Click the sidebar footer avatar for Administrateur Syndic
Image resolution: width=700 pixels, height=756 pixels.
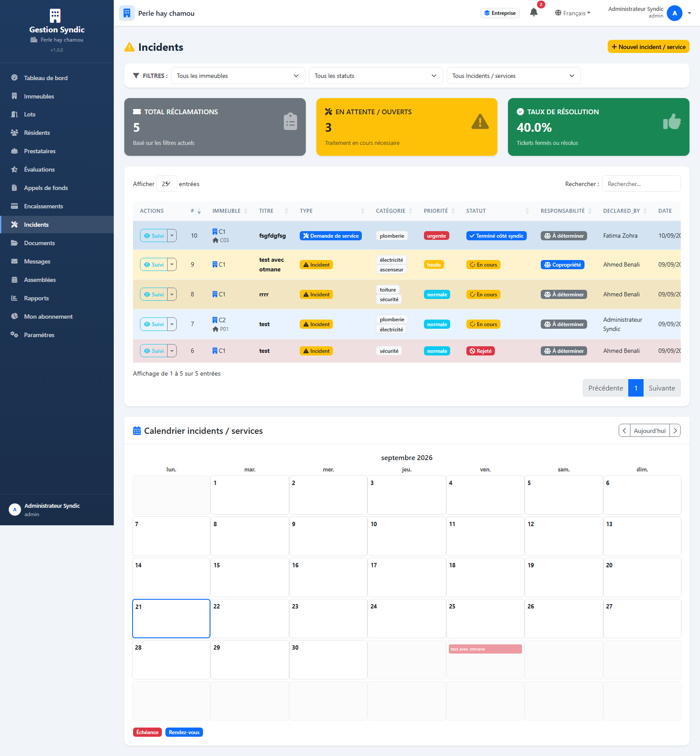click(x=15, y=510)
